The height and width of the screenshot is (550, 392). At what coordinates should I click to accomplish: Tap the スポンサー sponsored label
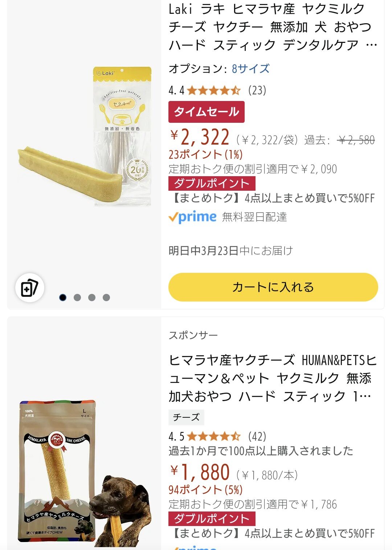193,335
